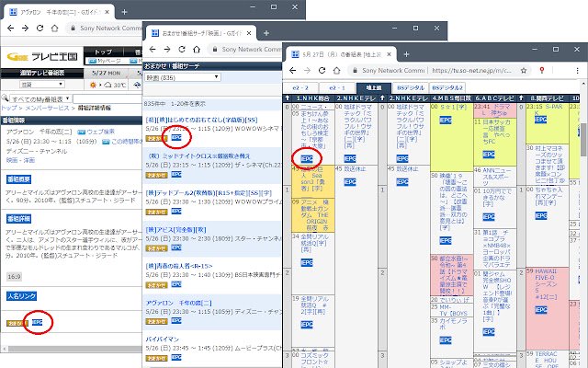Switch to the BSデジタル2 tab
This screenshot has height=368, width=588.
[x=447, y=88]
